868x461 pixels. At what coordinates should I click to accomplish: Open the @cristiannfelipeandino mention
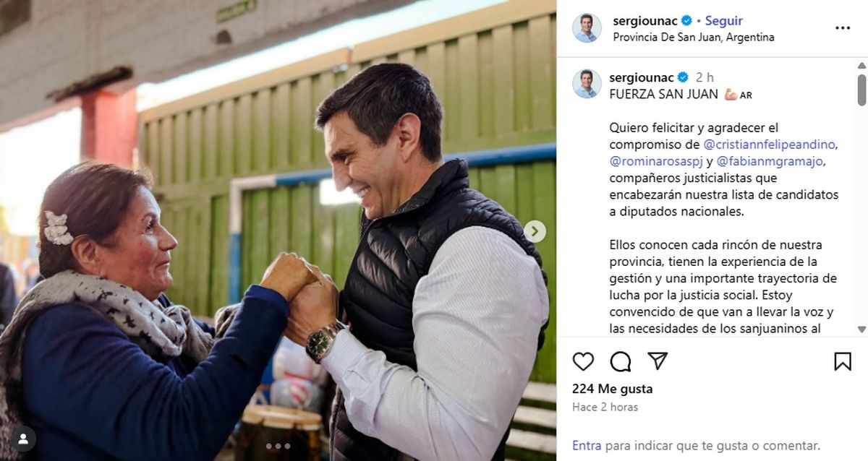pyautogui.click(x=770, y=145)
